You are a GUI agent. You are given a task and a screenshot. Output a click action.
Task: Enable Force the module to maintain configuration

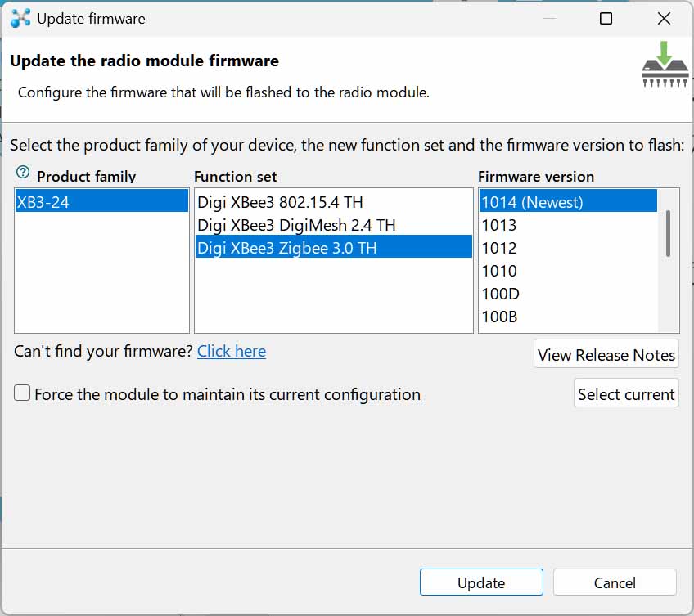coord(22,393)
